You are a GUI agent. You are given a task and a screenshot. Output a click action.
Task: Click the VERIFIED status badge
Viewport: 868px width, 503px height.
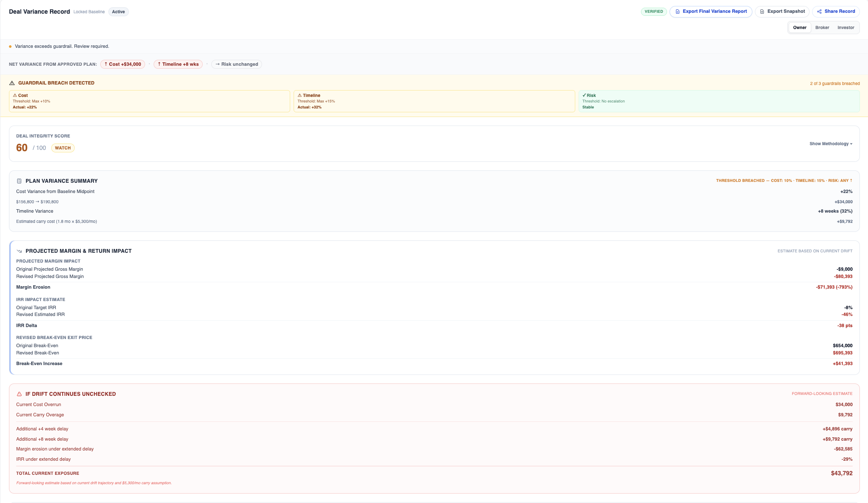(x=653, y=12)
